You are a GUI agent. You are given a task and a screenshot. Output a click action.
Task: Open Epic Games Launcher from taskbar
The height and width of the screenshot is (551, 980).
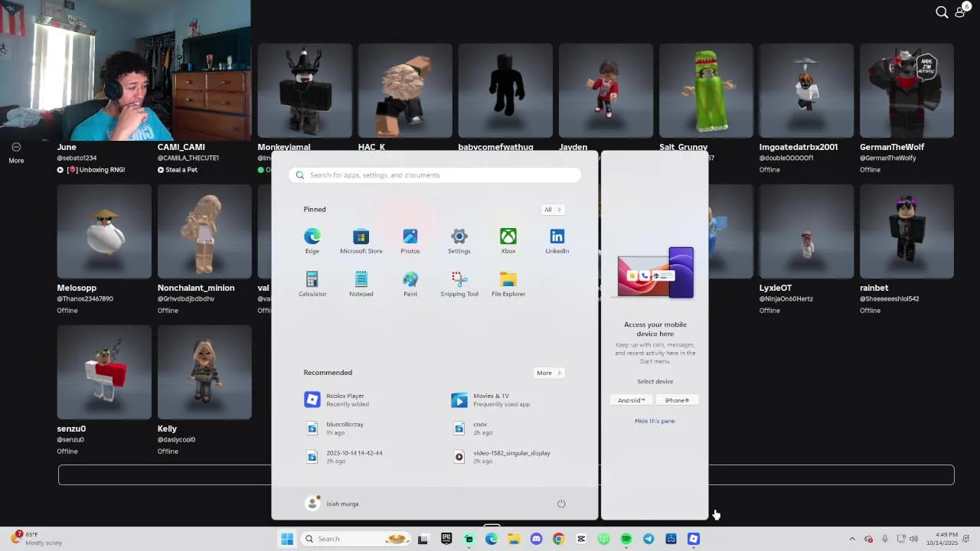click(446, 539)
